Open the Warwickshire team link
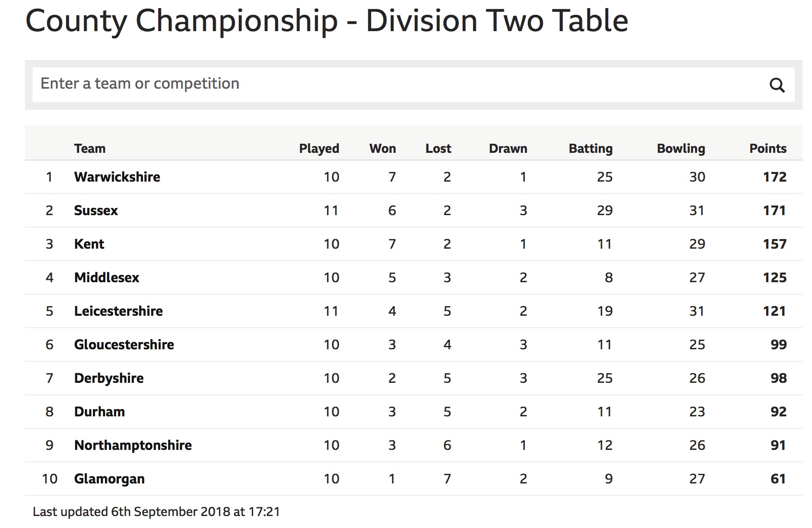Viewport: 812px width, 528px height. tap(117, 177)
